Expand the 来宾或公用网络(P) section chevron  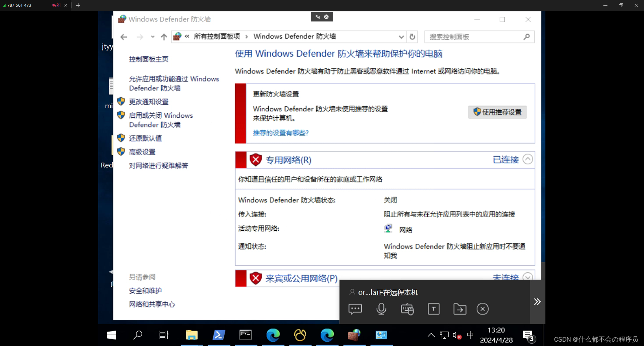528,276
